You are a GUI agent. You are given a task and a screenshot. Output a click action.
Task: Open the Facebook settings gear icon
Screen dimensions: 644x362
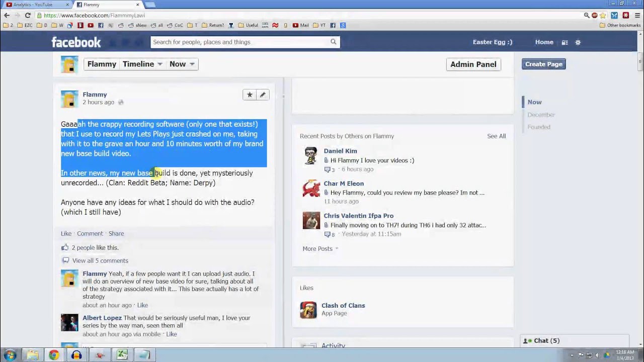[x=578, y=42]
